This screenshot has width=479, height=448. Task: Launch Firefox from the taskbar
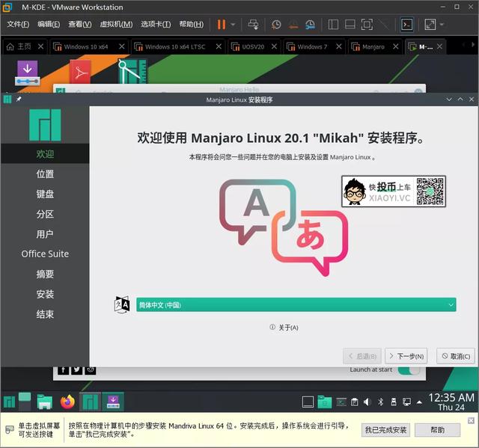click(x=67, y=402)
